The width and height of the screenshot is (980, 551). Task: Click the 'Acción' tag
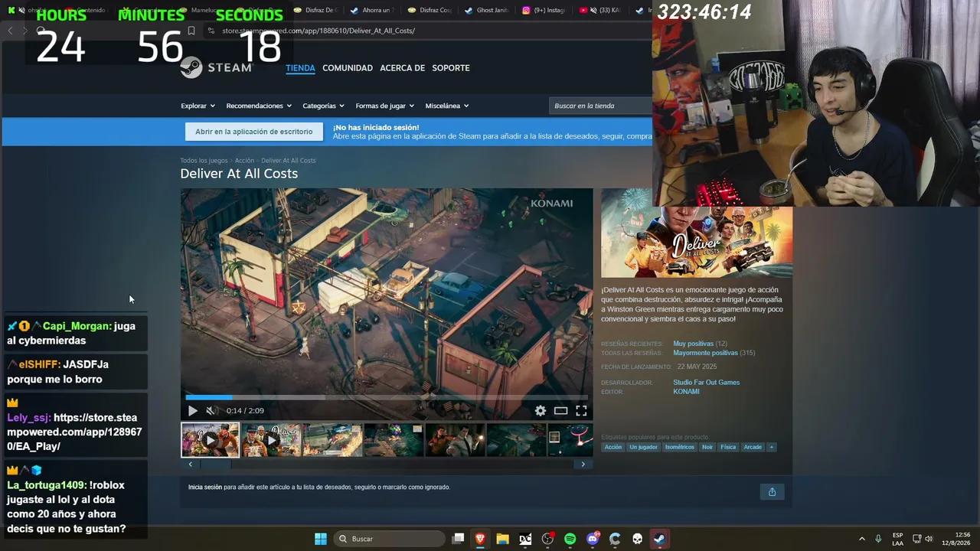click(x=613, y=447)
